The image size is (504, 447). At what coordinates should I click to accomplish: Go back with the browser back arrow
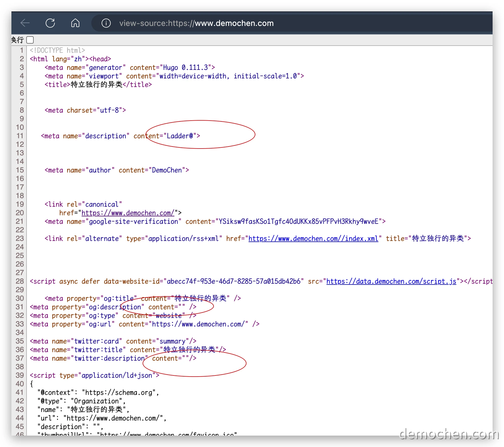[25, 23]
